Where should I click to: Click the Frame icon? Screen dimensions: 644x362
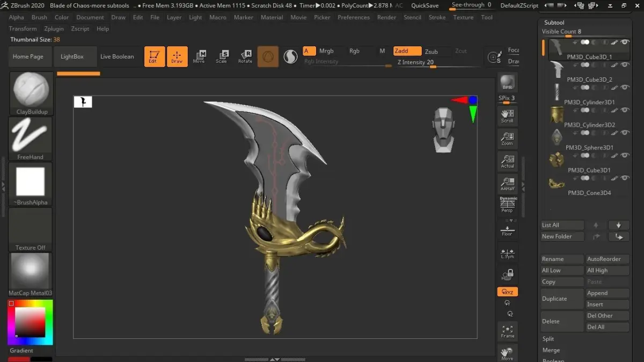pos(507,331)
